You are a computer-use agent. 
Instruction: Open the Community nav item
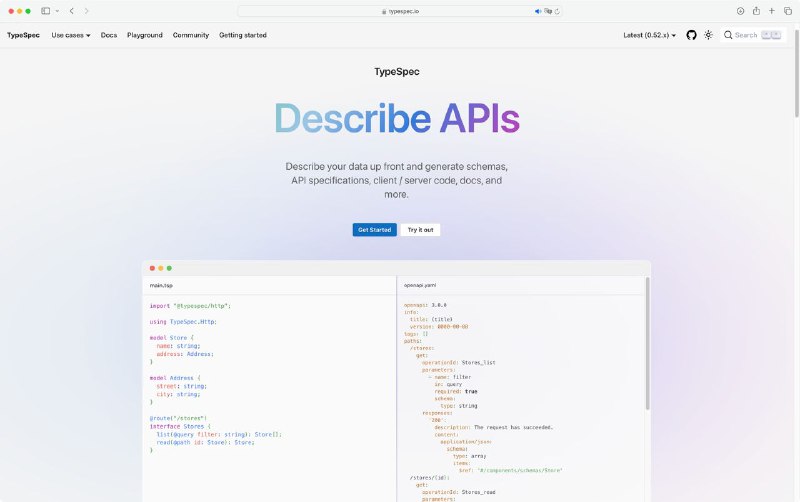(x=191, y=35)
